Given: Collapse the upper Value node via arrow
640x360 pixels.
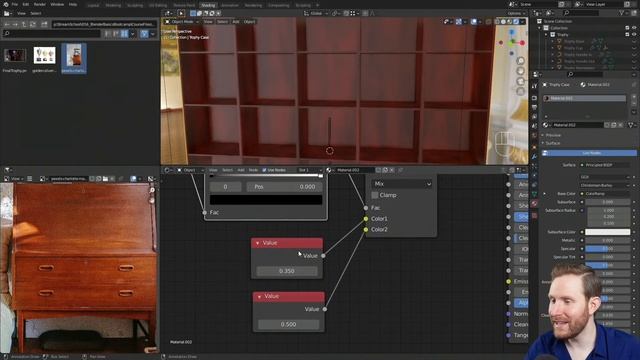Looking at the screenshot, I should (257, 243).
